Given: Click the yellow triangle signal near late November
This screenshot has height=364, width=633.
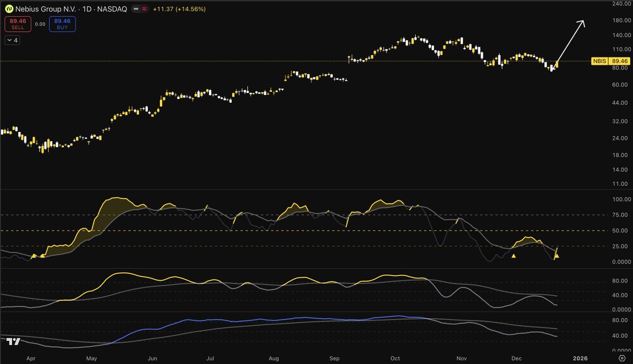Looking at the screenshot, I should [513, 256].
